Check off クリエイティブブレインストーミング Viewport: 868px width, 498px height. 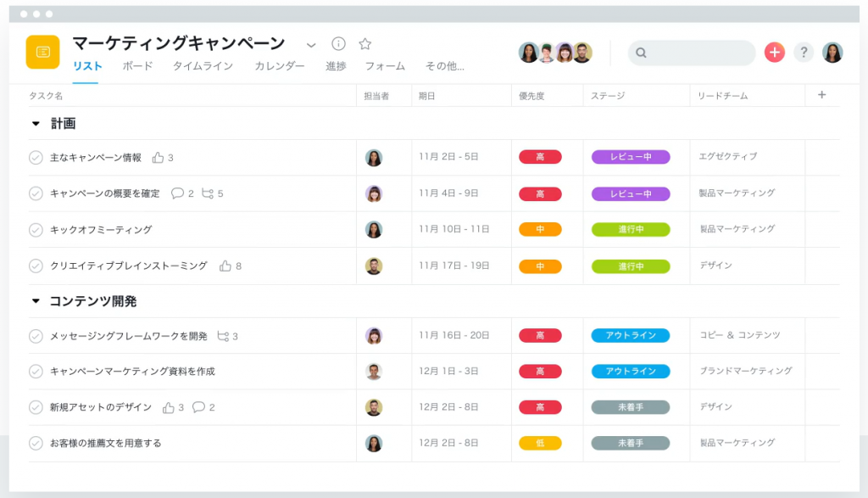(36, 266)
